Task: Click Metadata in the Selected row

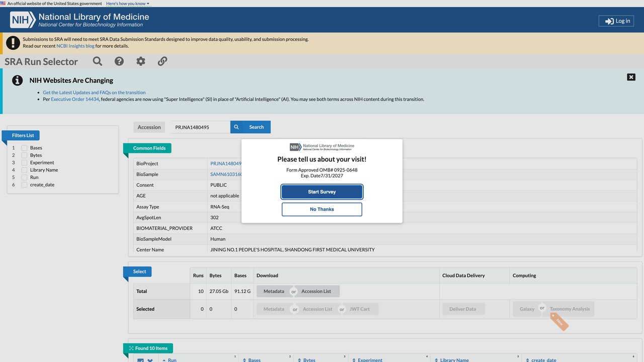Action: click(x=274, y=309)
